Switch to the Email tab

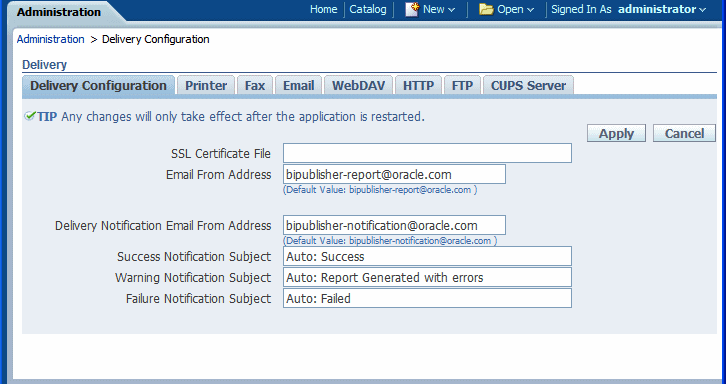pos(299,86)
